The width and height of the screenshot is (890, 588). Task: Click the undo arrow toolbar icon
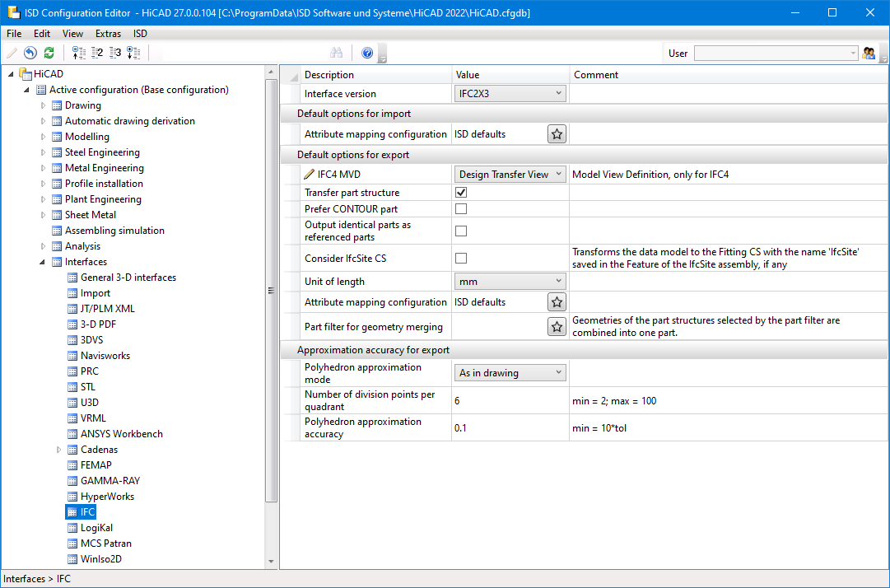coord(30,53)
